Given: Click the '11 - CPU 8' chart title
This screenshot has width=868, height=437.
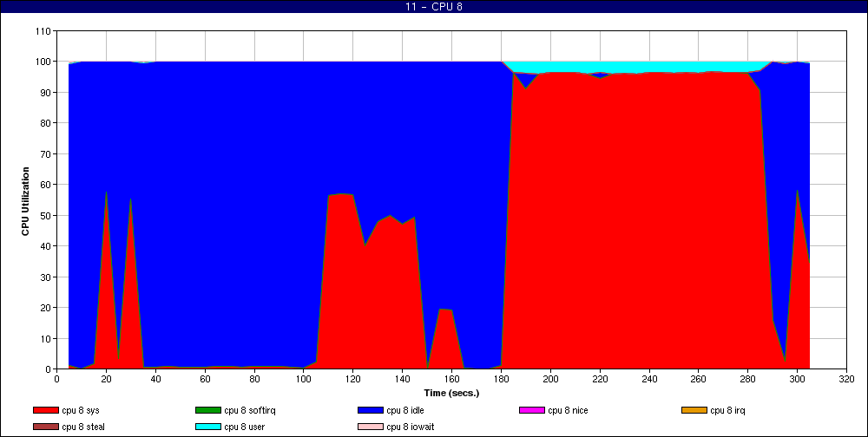Looking at the screenshot, I should tap(434, 7).
